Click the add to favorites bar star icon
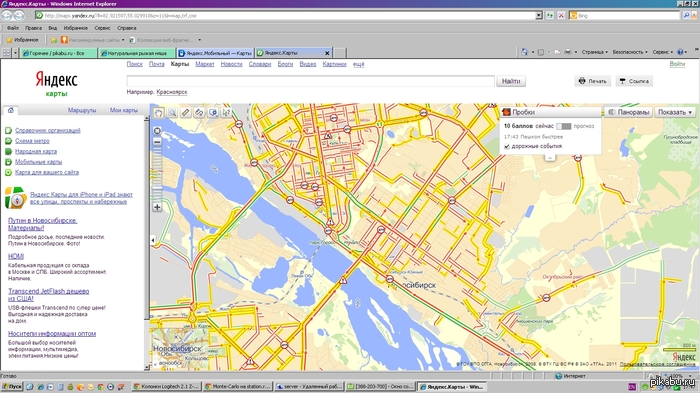Screen dimensions: 700x393 (x=54, y=40)
